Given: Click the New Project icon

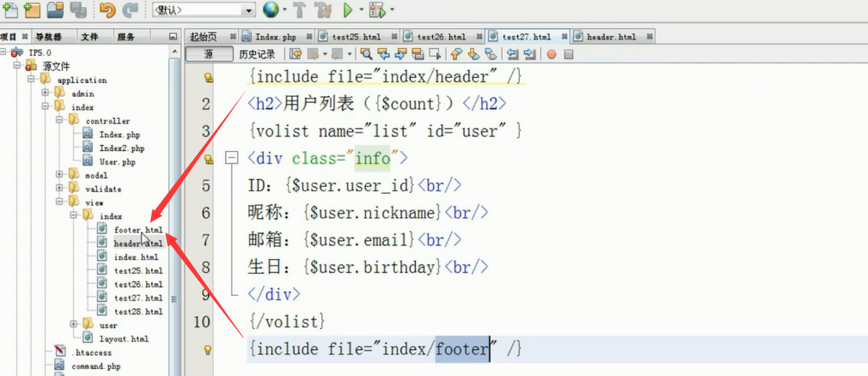Looking at the screenshot, I should 31,9.
